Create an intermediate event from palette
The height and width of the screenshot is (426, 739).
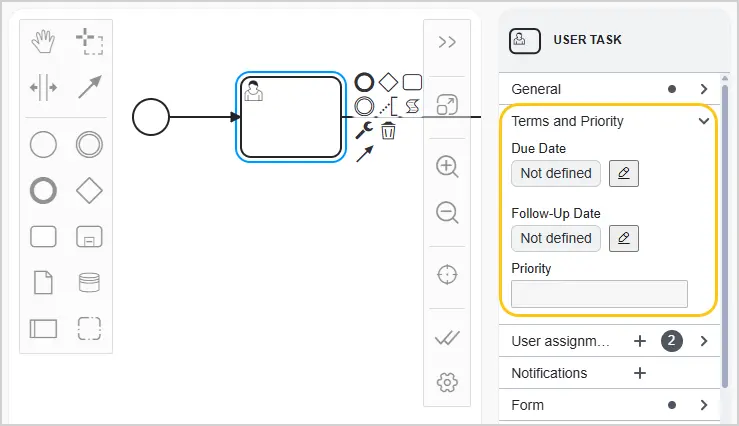[89, 144]
